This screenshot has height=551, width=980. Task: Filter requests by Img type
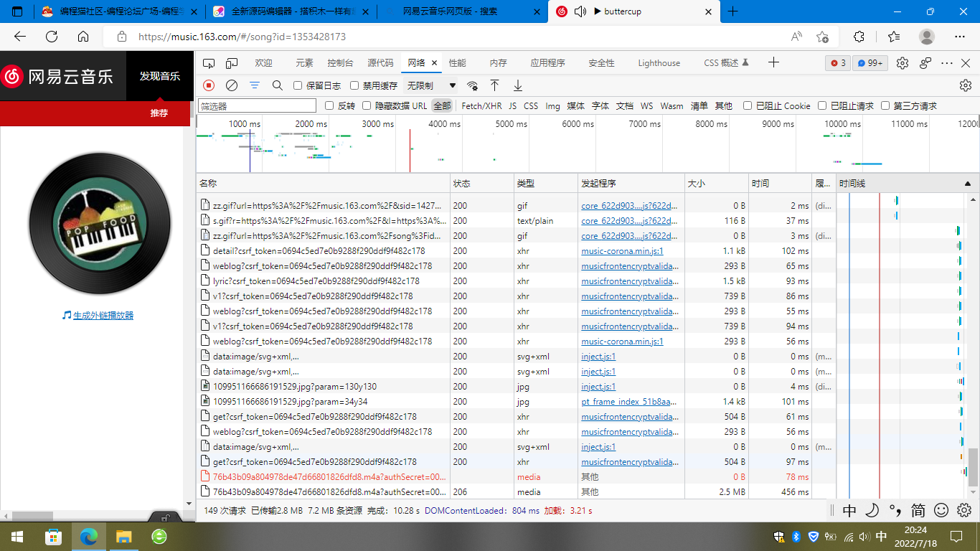(552, 105)
